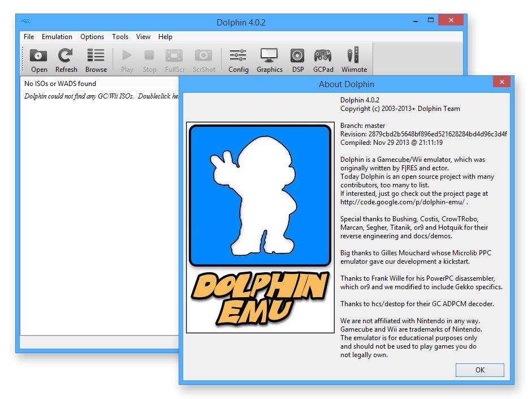Viewport: 532px width, 399px height.
Task: Click the Dolphin Emu logo image
Action: pyautogui.click(x=260, y=228)
